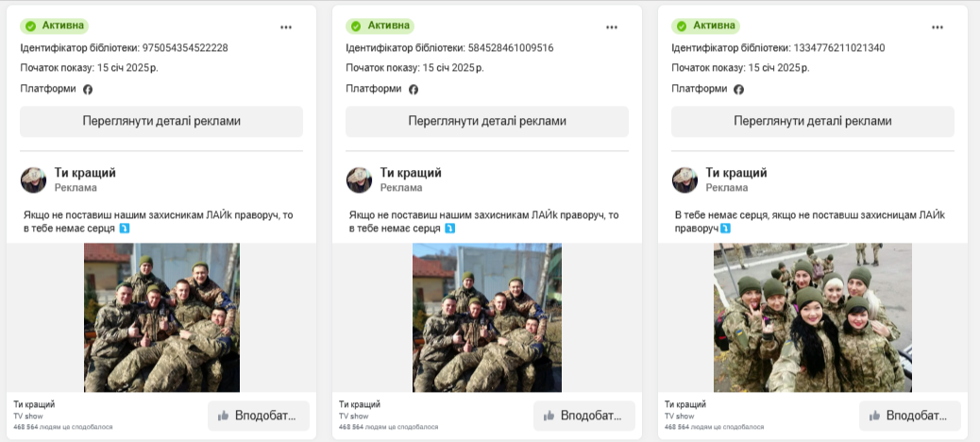Click caption about захисницам on ad 1334776211021340
The image size is (980, 442).
[x=810, y=222]
